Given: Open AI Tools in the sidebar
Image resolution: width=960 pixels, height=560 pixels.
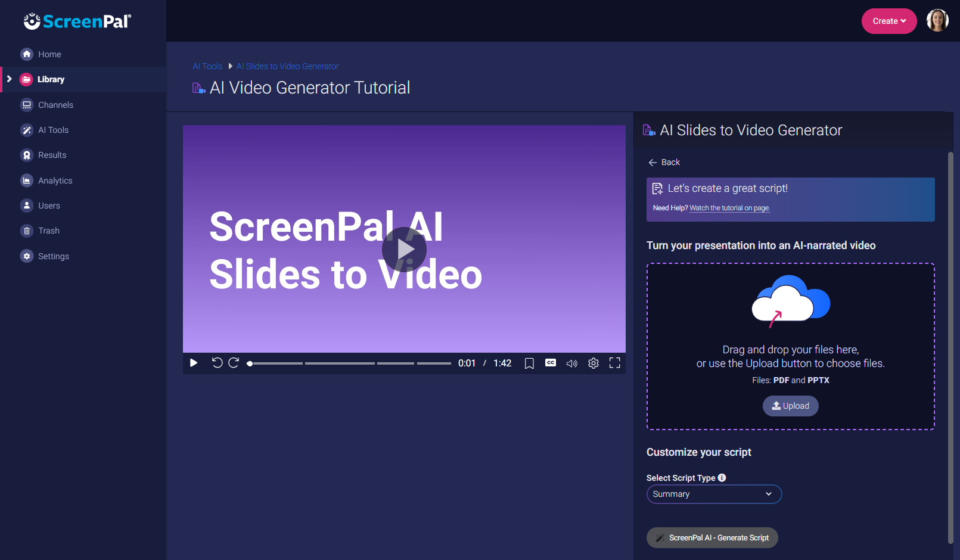Looking at the screenshot, I should 53,130.
